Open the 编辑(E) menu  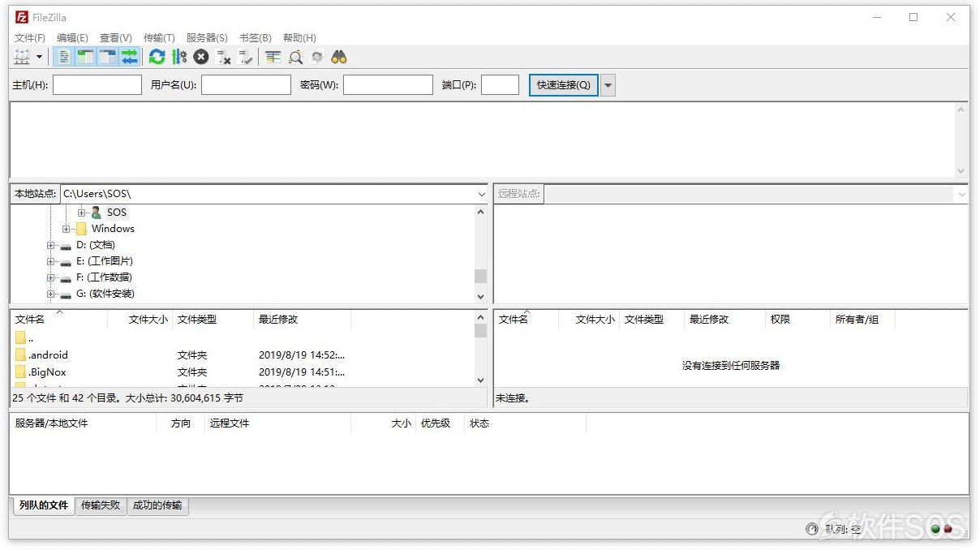click(72, 37)
